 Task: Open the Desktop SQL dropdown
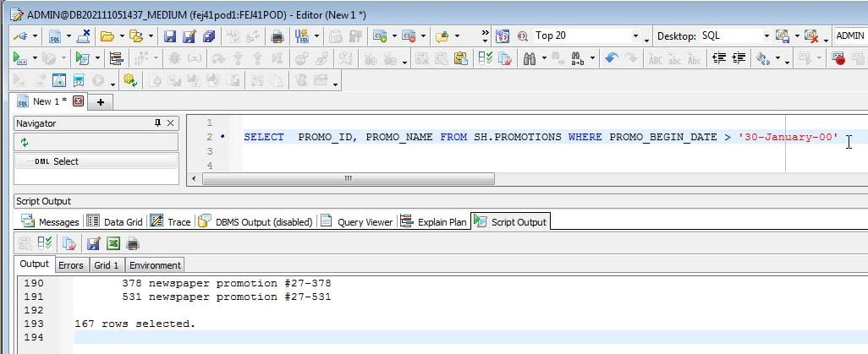(x=766, y=36)
